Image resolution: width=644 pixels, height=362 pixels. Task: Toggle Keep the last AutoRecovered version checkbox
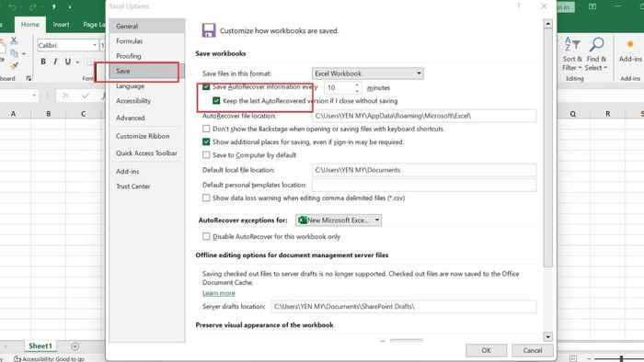pyautogui.click(x=216, y=100)
